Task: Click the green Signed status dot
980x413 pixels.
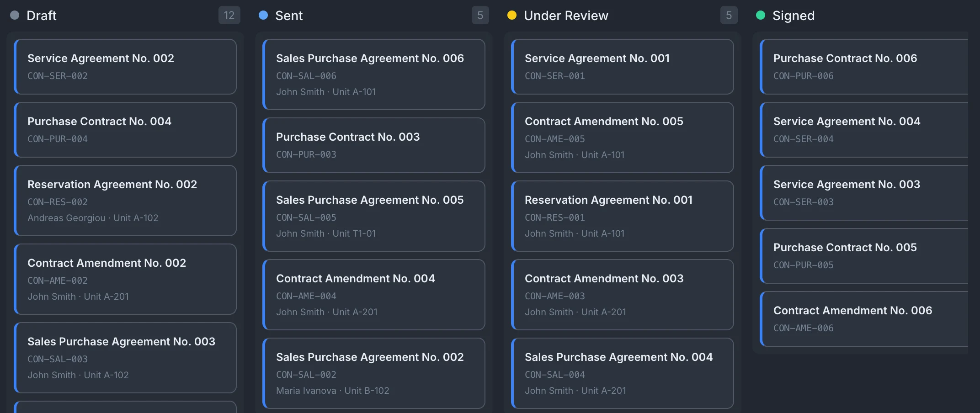Action: point(761,15)
